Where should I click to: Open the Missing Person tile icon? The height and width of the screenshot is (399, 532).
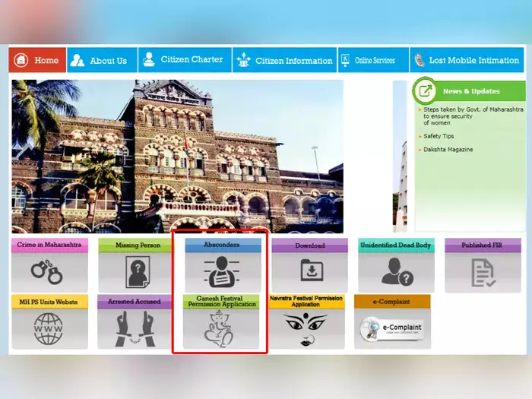[136, 272]
